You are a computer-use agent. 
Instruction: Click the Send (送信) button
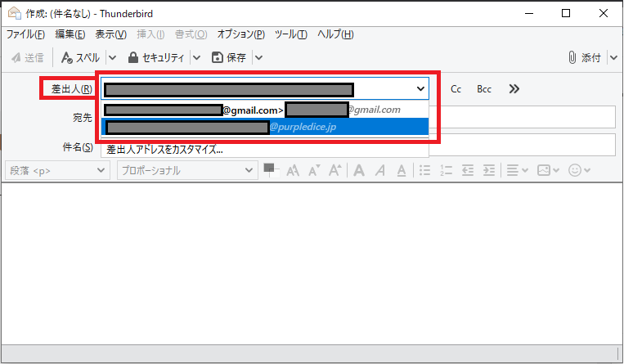point(28,58)
